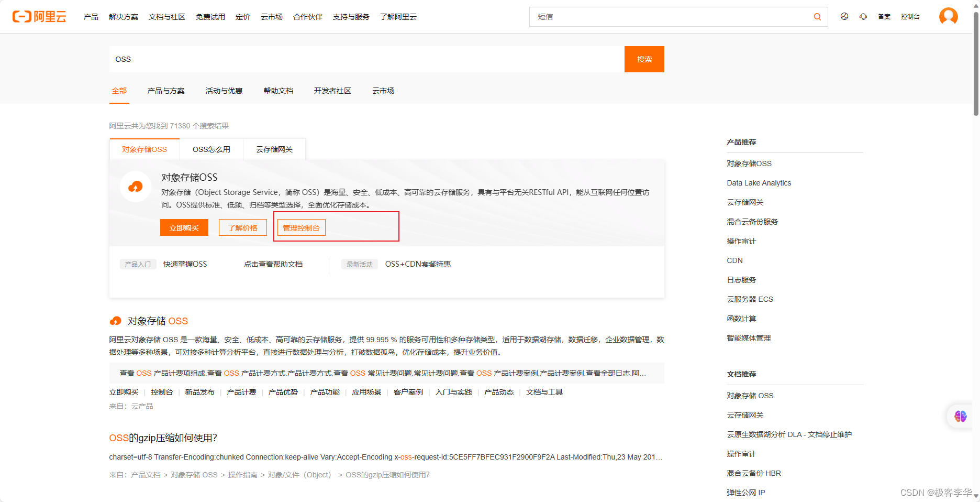Open OSS的gzip压缩如何使用? result title

tap(163, 438)
